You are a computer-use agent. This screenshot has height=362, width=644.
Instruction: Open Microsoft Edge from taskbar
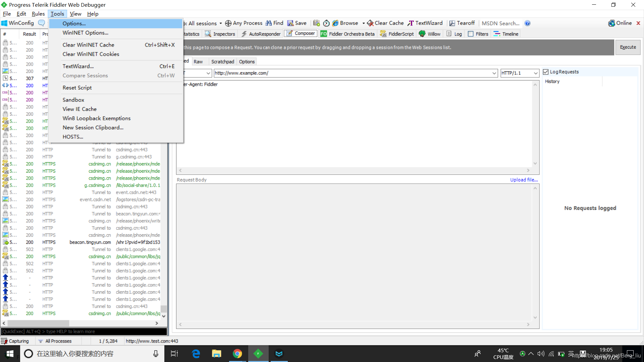(196, 354)
